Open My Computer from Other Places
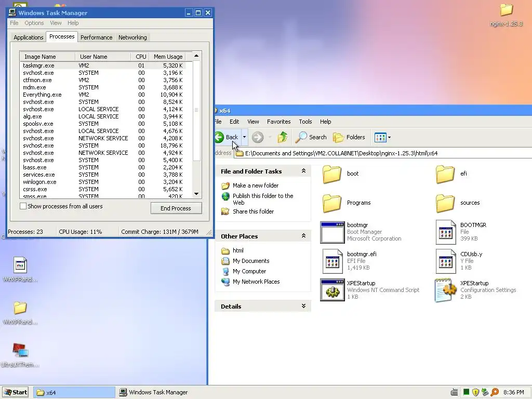 click(x=249, y=271)
